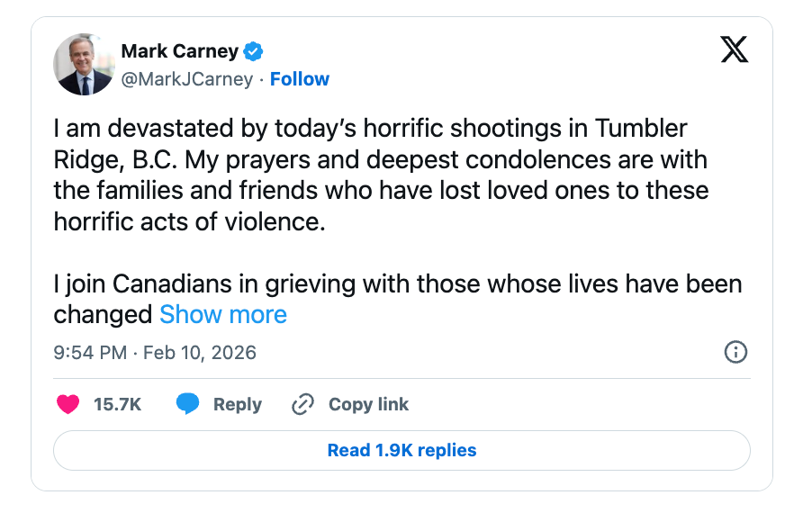Open the info circle icon
This screenshot has width=812, height=513.
point(735,352)
